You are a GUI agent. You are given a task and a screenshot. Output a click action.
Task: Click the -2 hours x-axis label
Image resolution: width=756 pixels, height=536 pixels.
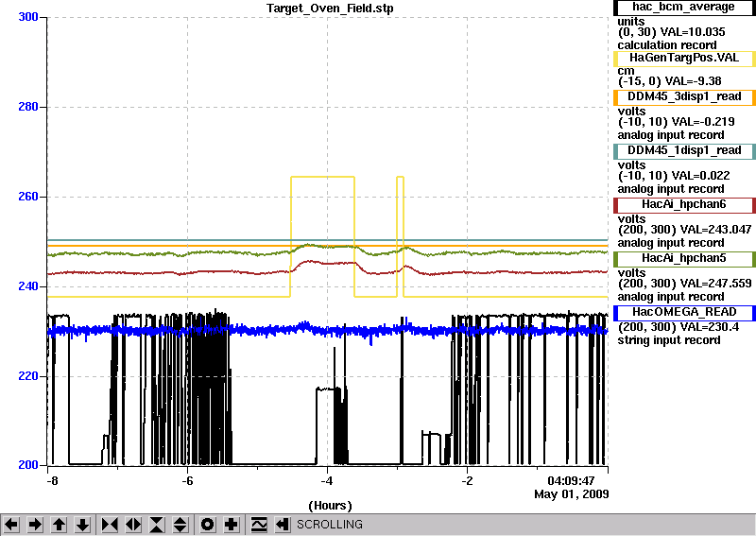pyautogui.click(x=467, y=481)
